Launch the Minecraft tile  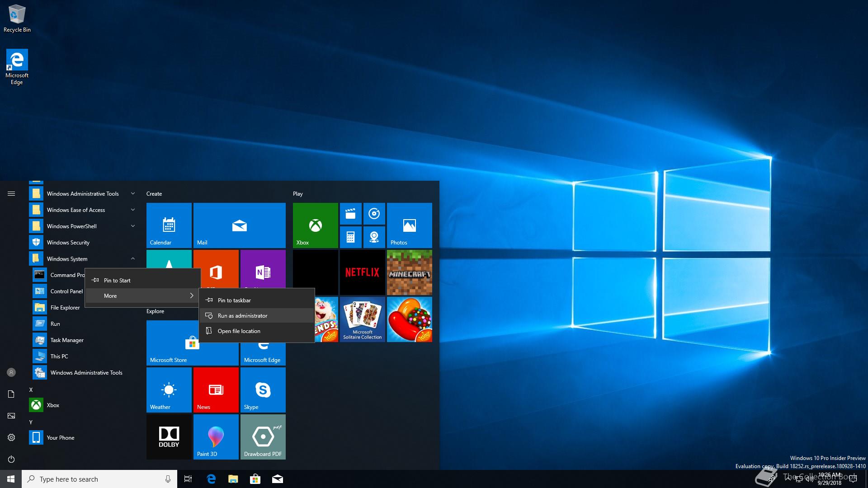(x=410, y=272)
